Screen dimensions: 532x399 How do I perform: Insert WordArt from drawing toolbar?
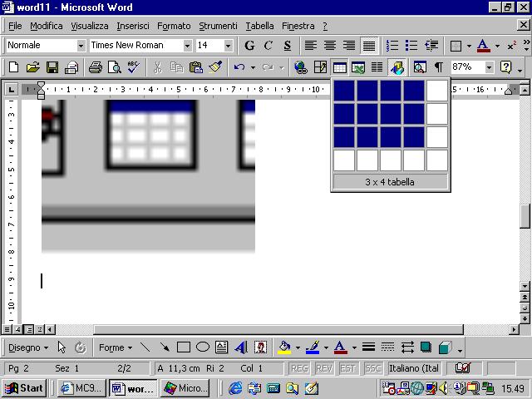coord(241,347)
